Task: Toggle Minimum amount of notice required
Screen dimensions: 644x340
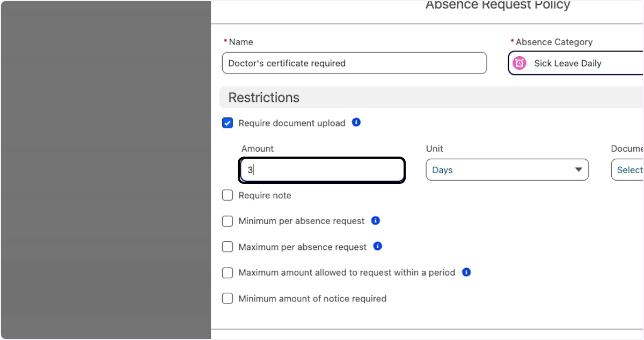Action: tap(228, 298)
